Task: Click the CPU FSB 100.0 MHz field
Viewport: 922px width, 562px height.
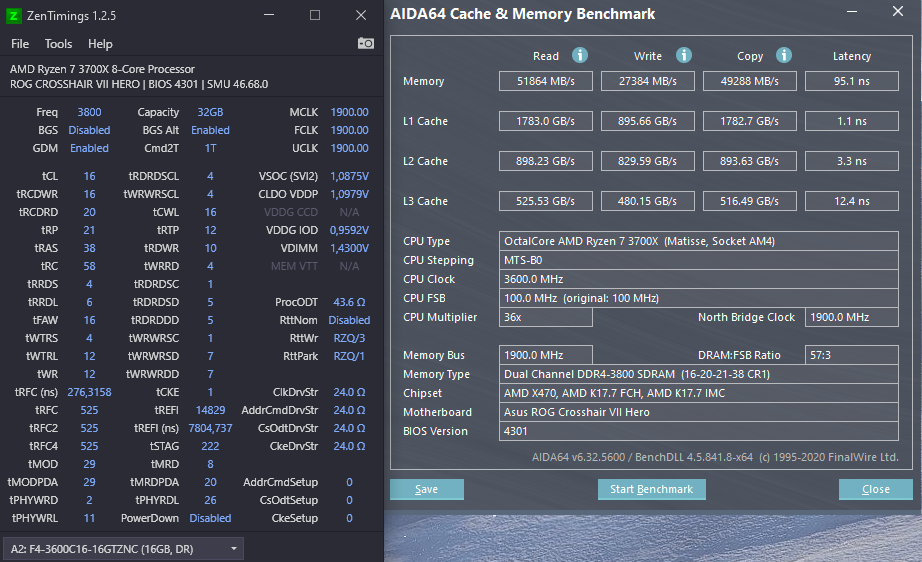Action: tap(699, 298)
